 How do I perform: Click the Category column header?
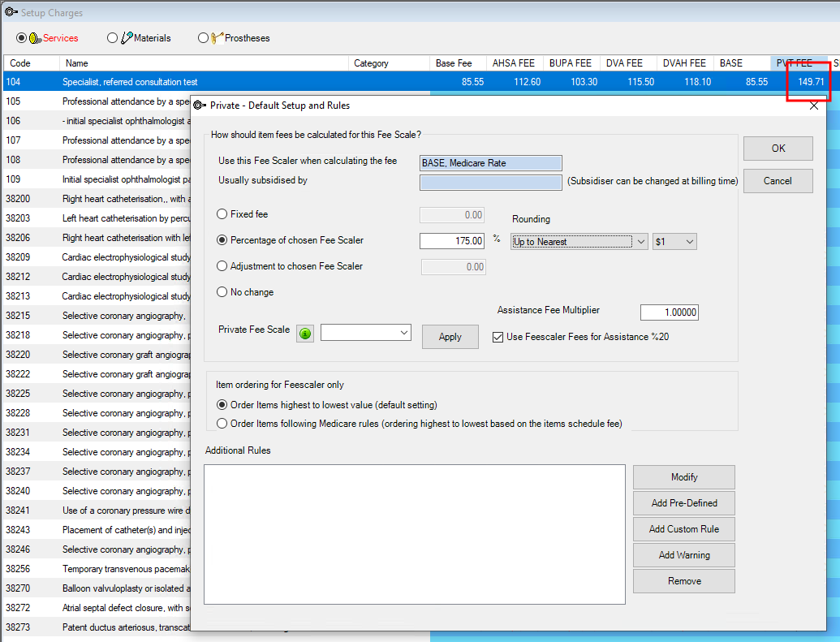click(x=389, y=63)
